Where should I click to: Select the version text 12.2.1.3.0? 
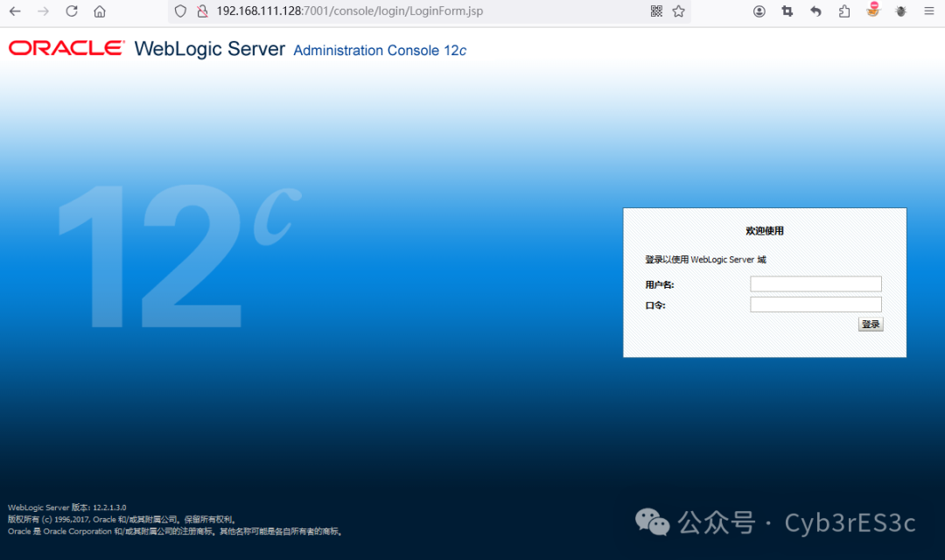click(x=109, y=507)
